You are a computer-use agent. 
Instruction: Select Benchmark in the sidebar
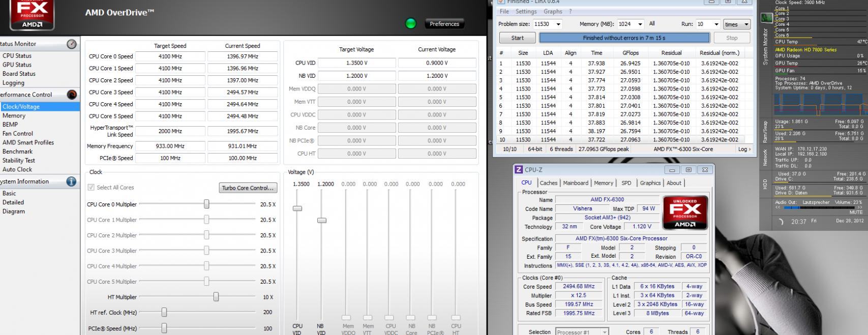point(17,151)
